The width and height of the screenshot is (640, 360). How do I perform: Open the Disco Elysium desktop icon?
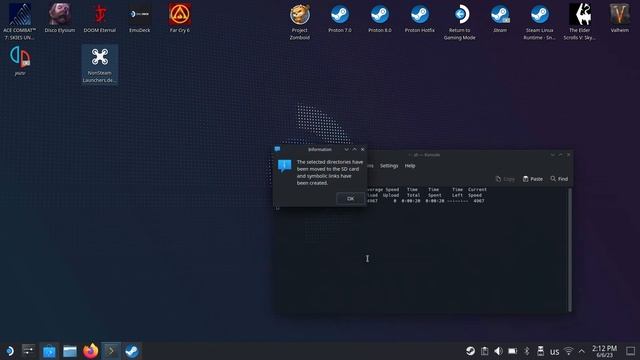[60, 18]
